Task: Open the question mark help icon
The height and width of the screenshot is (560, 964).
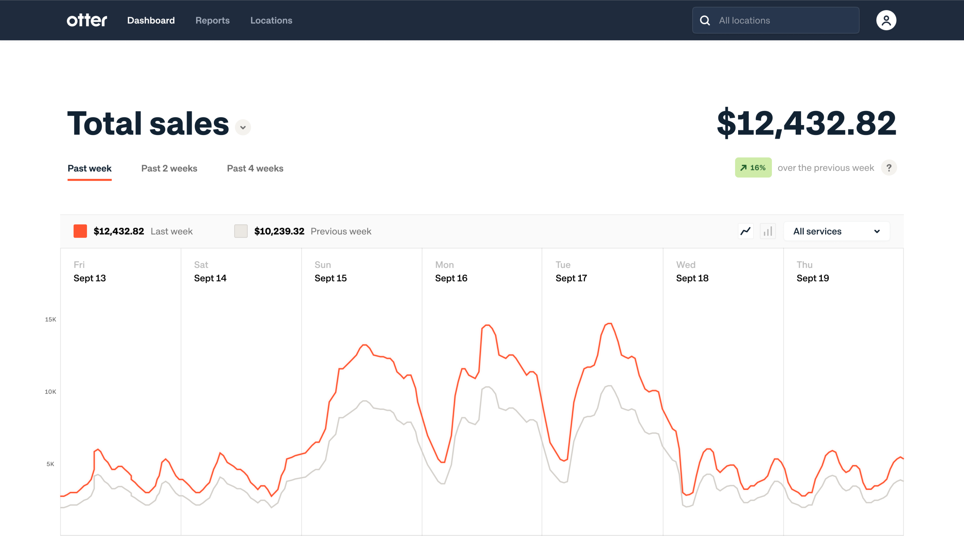Action: [889, 168]
